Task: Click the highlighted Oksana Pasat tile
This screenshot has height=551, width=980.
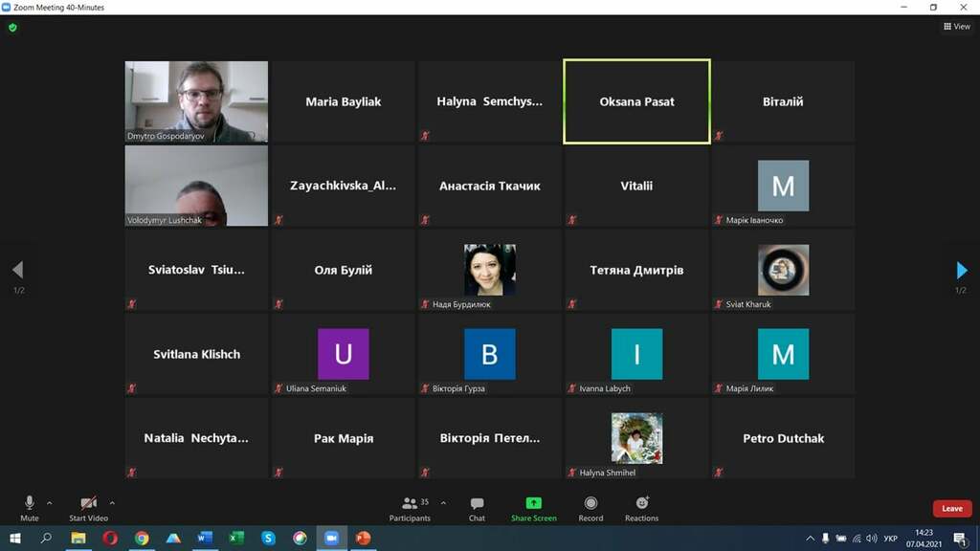Action: [636, 101]
